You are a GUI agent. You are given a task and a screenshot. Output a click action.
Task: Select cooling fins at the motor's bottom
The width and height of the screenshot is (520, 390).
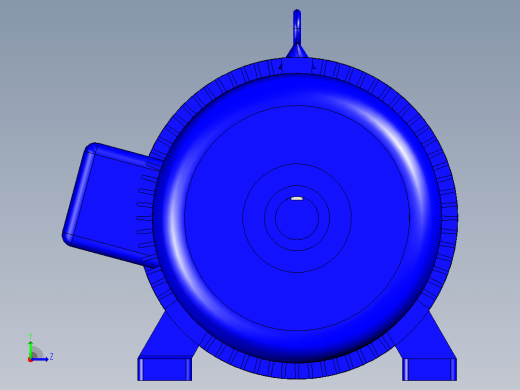click(297, 371)
